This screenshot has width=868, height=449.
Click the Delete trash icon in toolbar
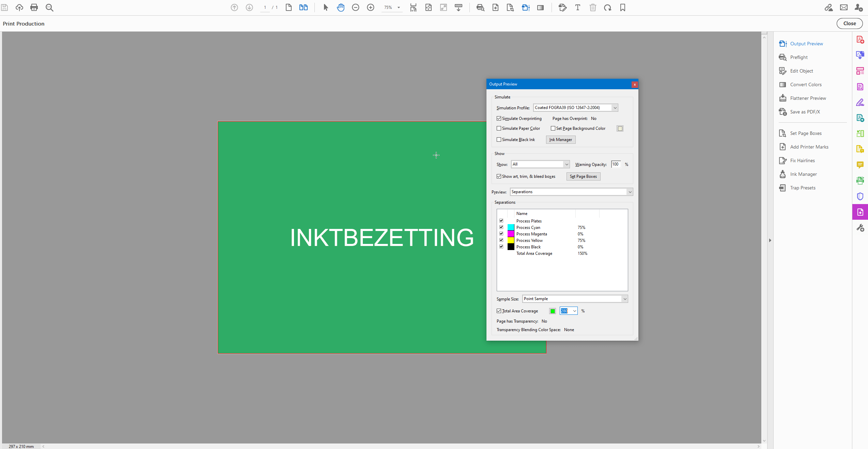coord(593,7)
